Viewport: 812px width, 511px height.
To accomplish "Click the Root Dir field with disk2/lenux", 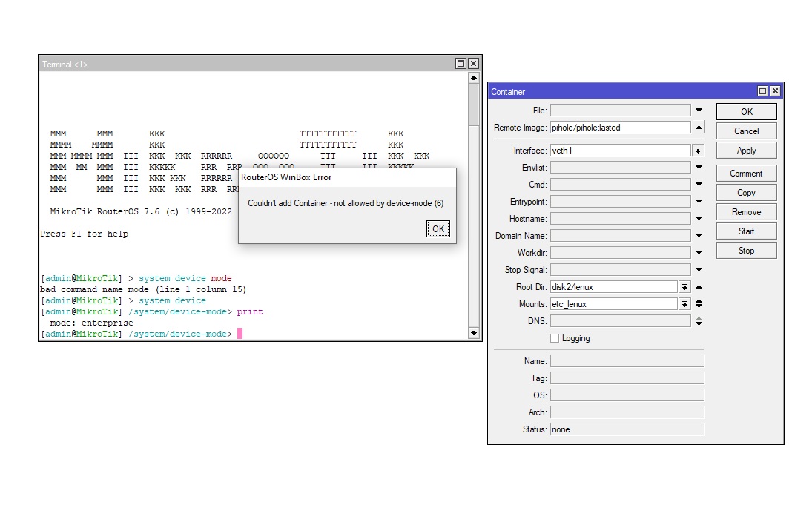I will point(614,287).
